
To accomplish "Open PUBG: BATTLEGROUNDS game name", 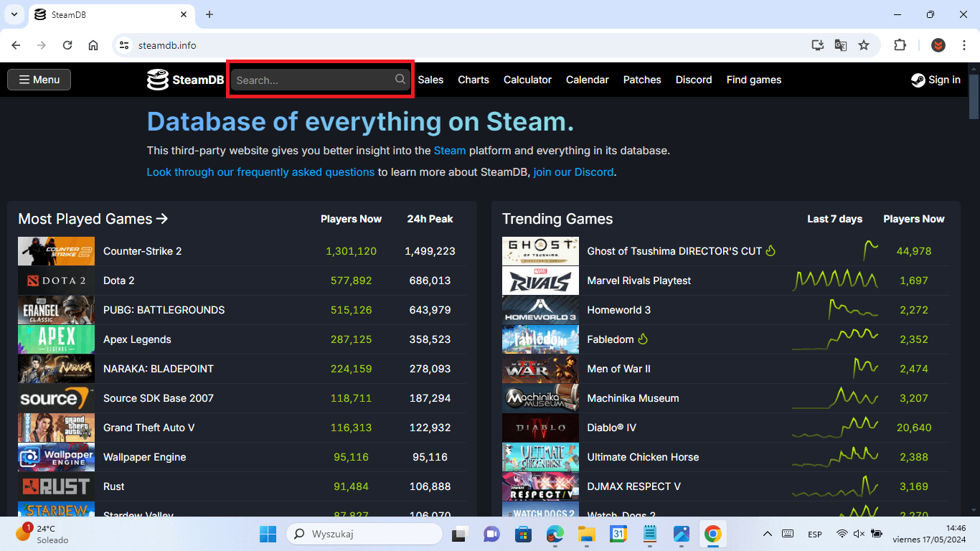I will [164, 310].
